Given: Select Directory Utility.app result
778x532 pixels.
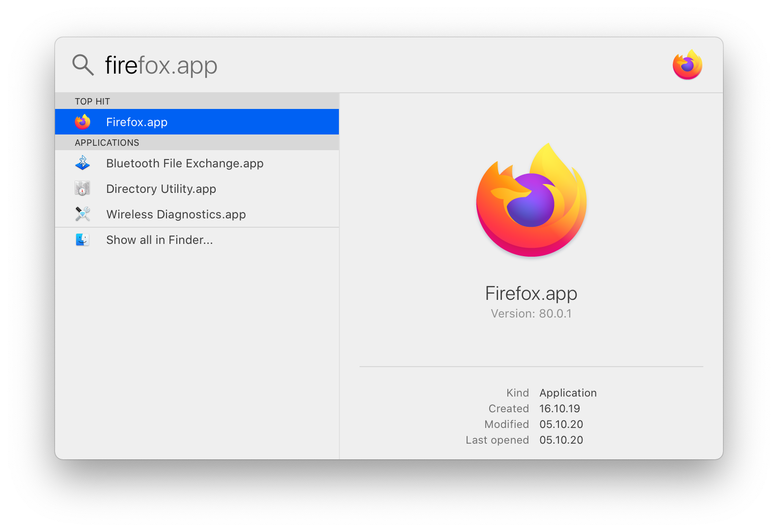Looking at the screenshot, I should click(x=197, y=188).
